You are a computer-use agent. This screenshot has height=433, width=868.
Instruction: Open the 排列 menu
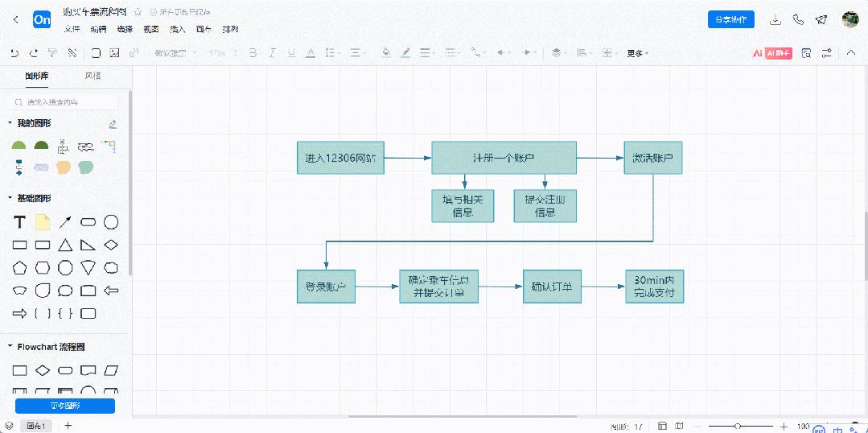point(230,29)
